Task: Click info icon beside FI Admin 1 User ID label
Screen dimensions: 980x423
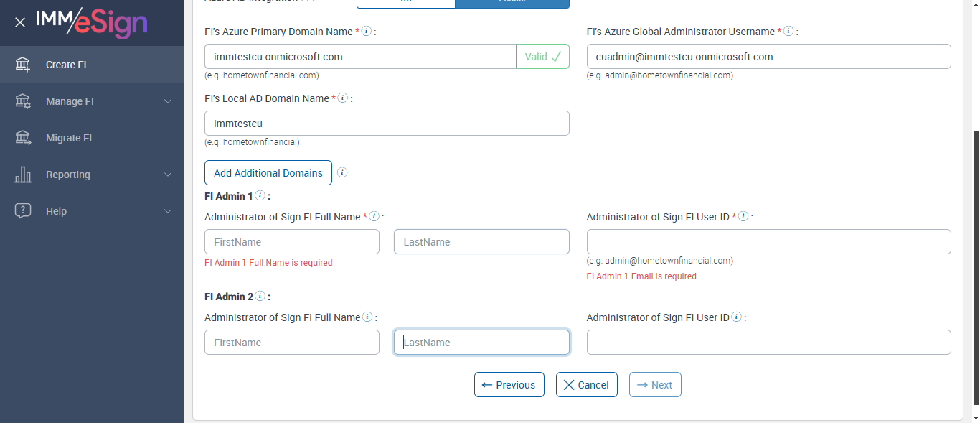Action: click(743, 216)
